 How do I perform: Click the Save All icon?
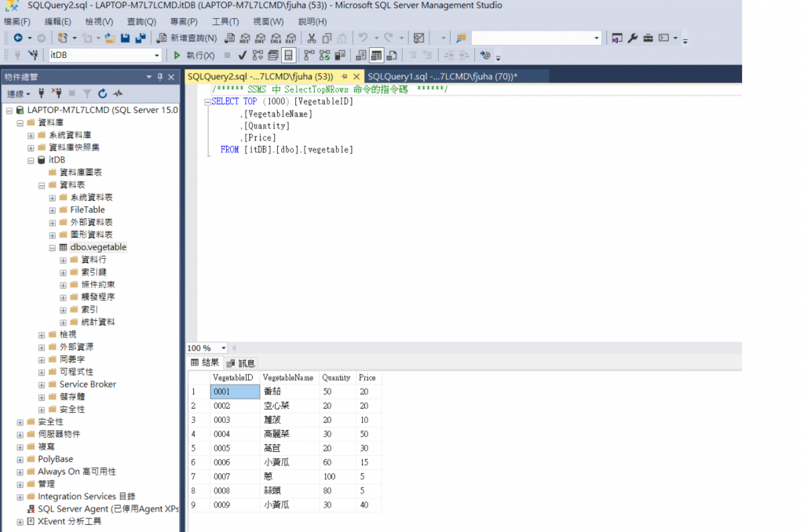click(x=141, y=38)
